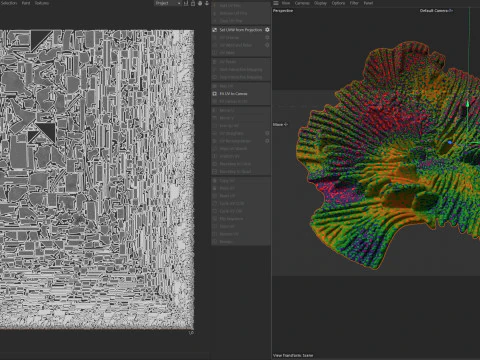
Task: Click the Fit Canvas to UV command
Action: coord(233,101)
